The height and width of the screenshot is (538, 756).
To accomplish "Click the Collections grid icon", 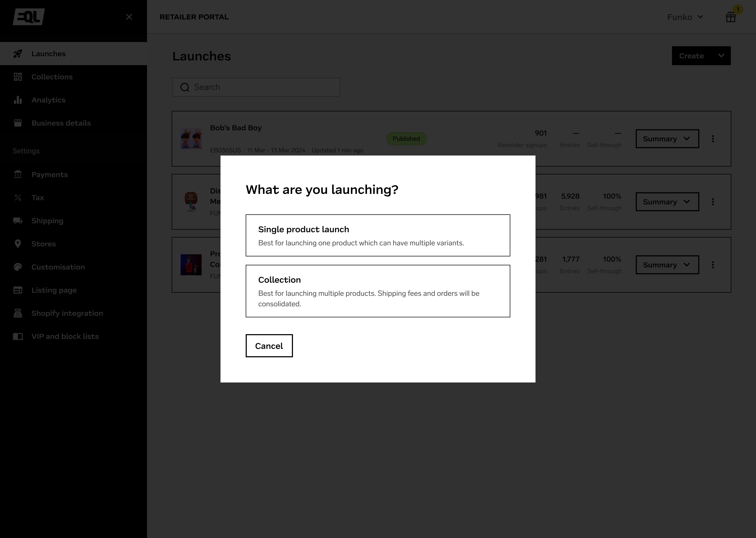I will (x=18, y=77).
